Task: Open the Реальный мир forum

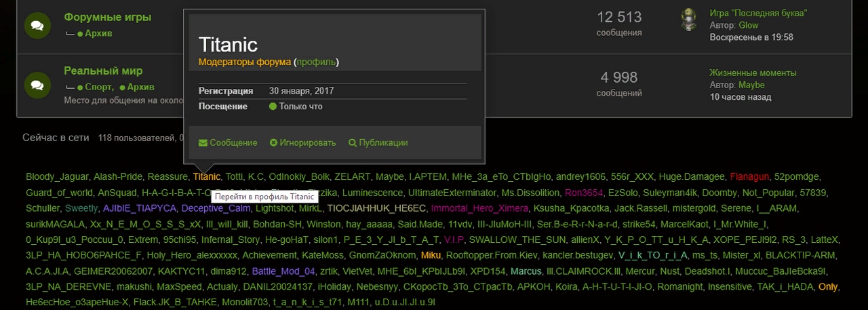Action: pyautogui.click(x=103, y=71)
